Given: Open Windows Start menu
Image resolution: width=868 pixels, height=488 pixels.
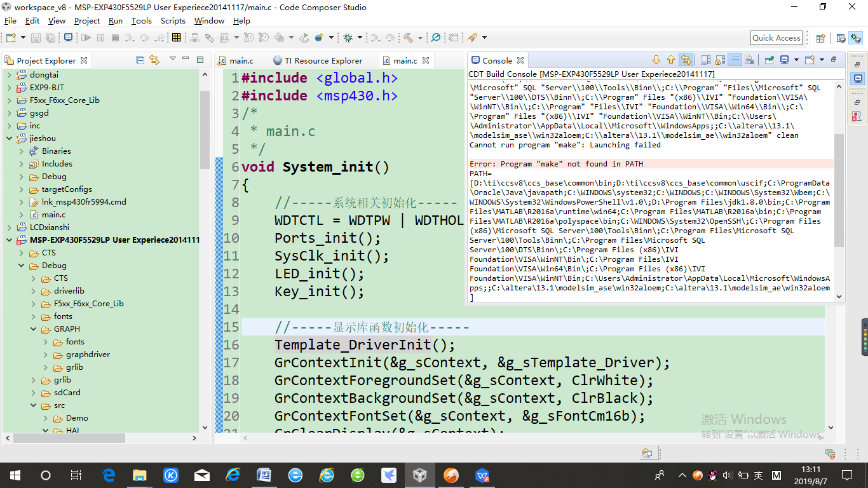Looking at the screenshot, I should tap(15, 475).
